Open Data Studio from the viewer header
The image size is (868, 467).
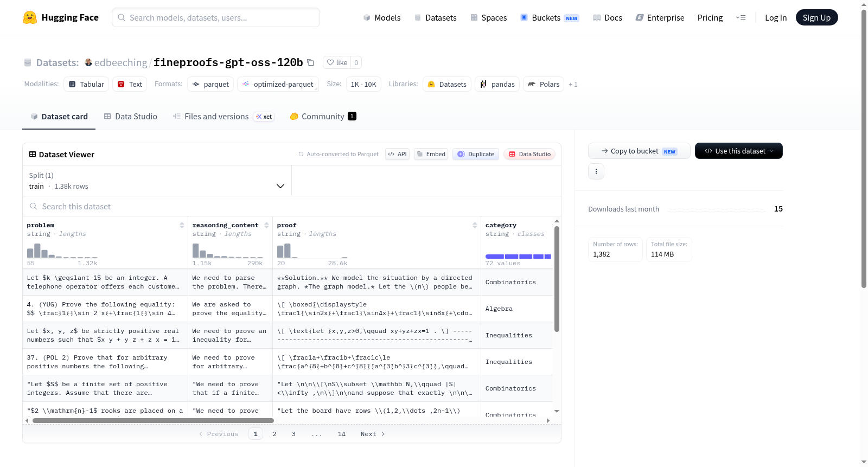click(x=529, y=154)
